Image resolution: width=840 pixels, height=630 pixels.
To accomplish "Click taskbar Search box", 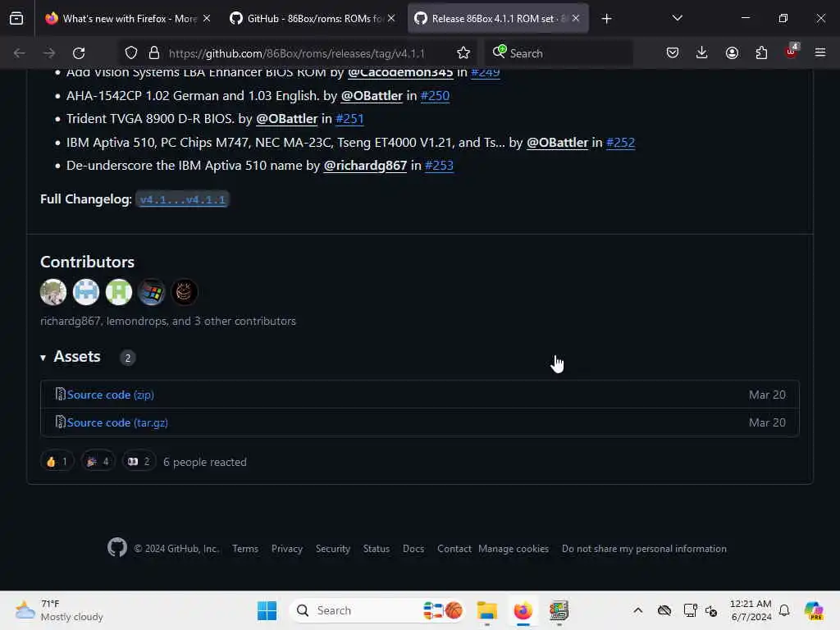I will 377,610.
